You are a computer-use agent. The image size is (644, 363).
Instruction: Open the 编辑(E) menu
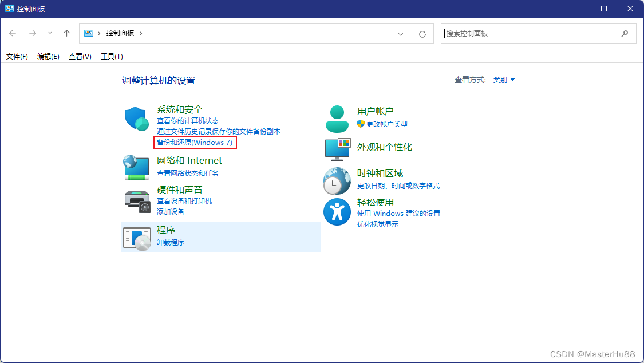[x=48, y=56]
